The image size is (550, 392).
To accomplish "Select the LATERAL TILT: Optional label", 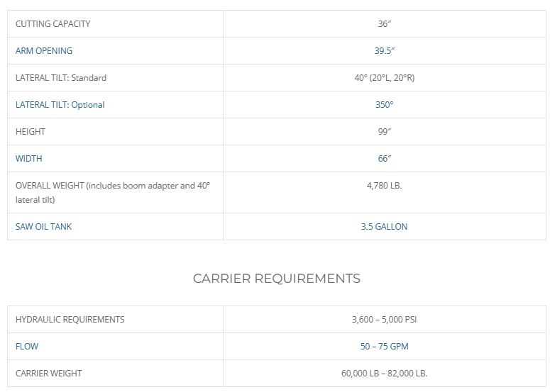I will point(60,105).
